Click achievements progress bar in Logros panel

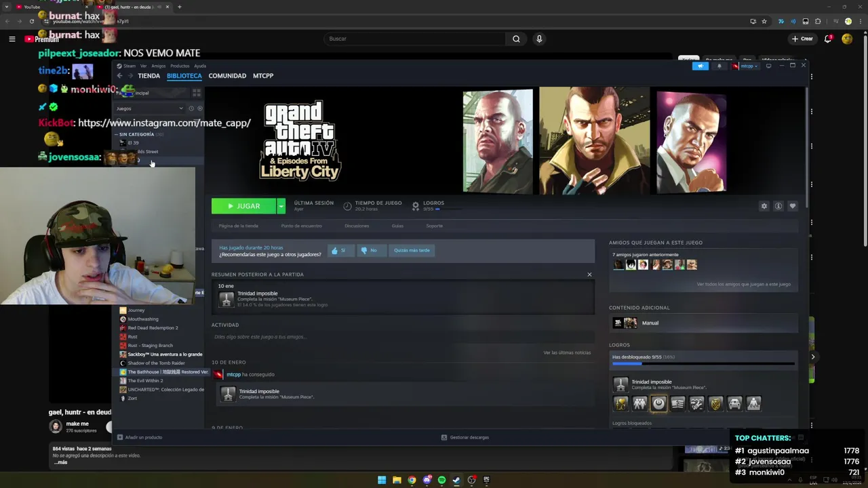(x=703, y=364)
